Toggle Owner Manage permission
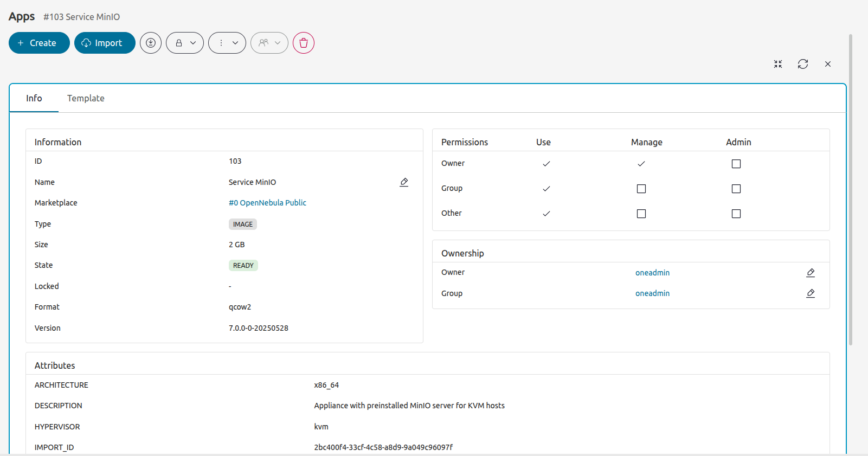 pos(641,164)
